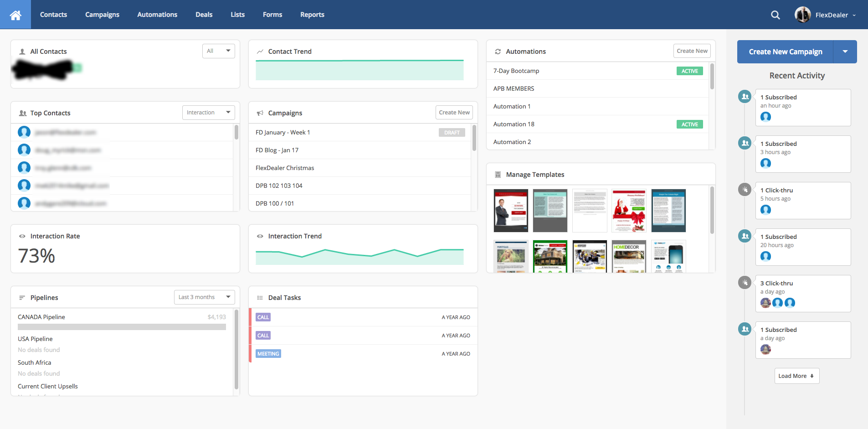Screen dimensions: 868x429
Task: Open search with the magnifying glass icon
Action: [775, 15]
